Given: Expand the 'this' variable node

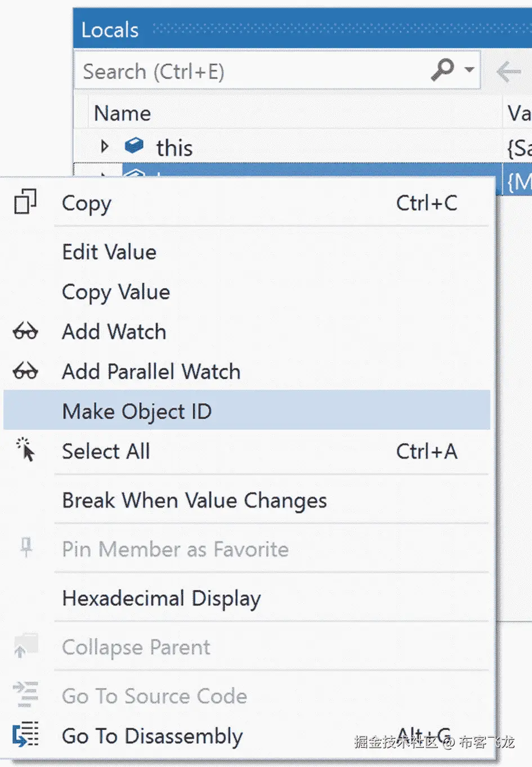Looking at the screenshot, I should tap(105, 146).
